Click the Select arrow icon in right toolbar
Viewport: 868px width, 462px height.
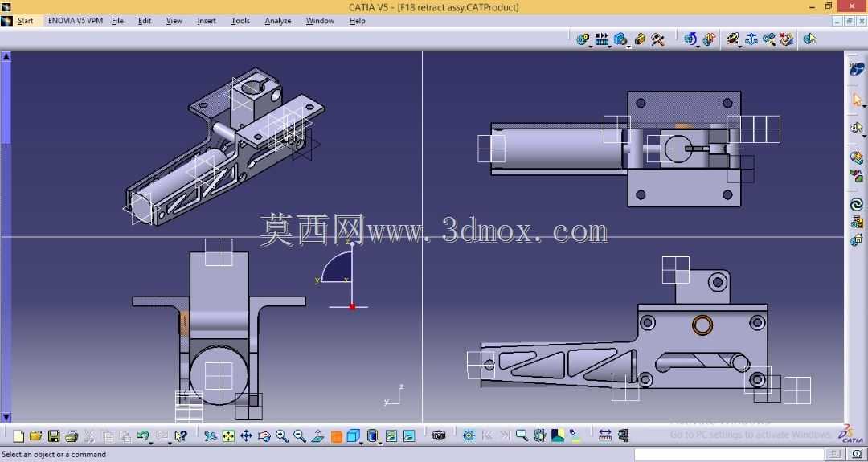click(x=857, y=100)
